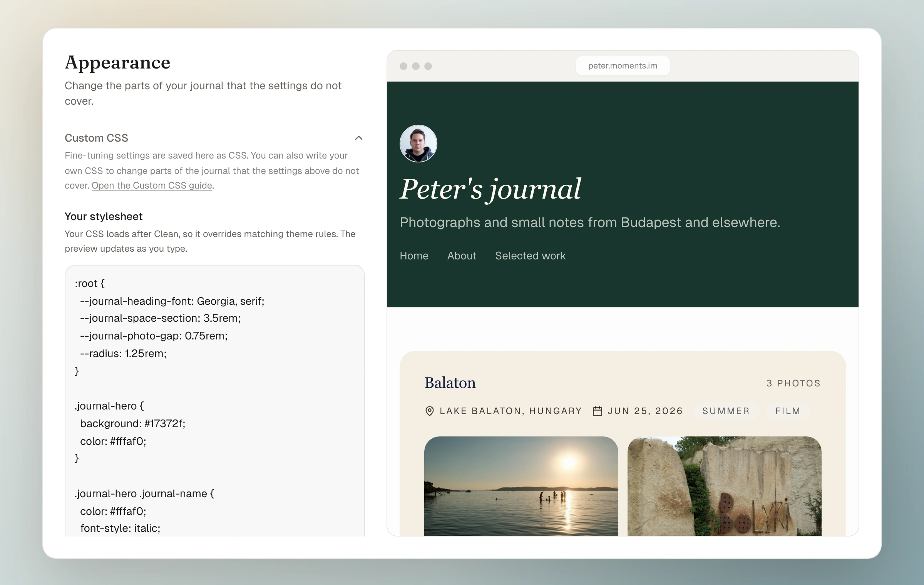The image size is (924, 585).
Task: Select the SUMMER tag
Action: pos(726,411)
